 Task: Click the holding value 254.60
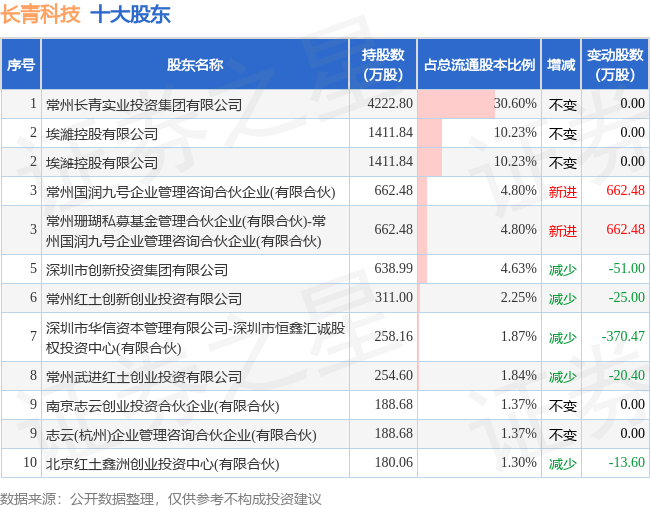coord(393,375)
